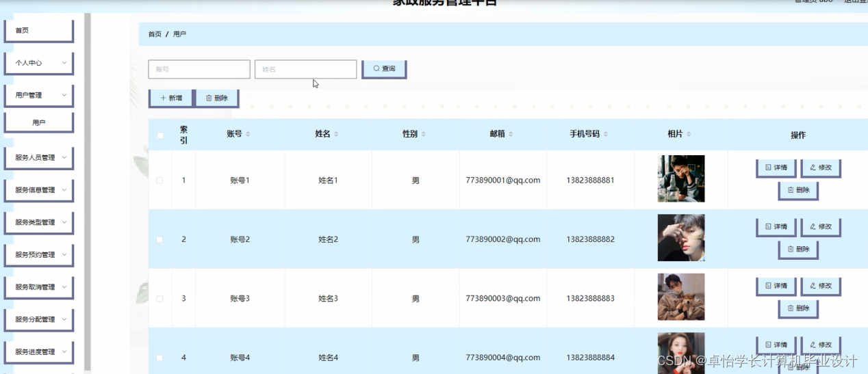
Task: Click 修改 for the 账号4 row
Action: 821,345
